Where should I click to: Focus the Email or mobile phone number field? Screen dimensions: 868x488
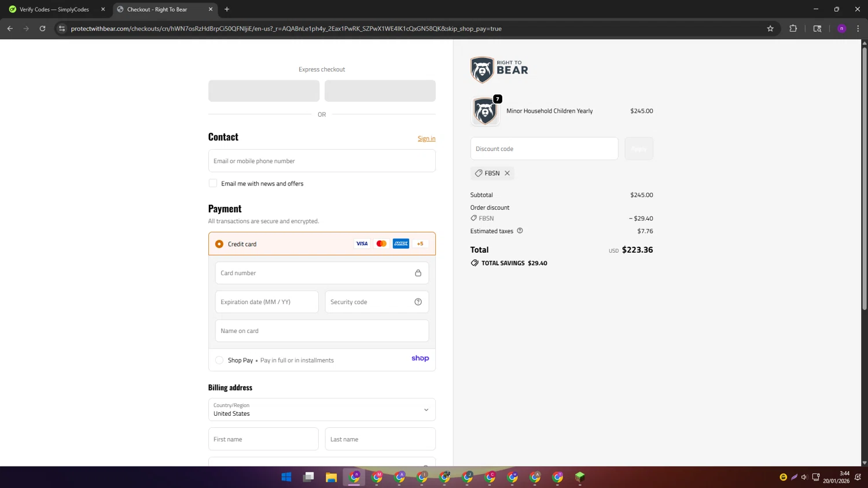click(x=322, y=161)
